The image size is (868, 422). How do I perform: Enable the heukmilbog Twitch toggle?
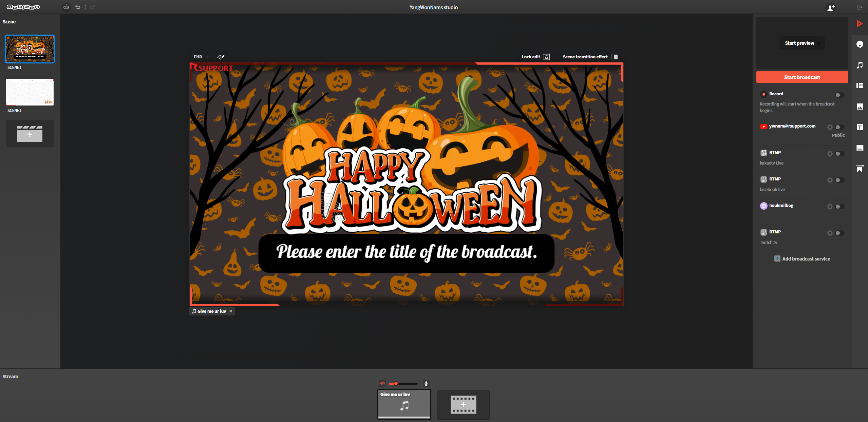tap(839, 207)
